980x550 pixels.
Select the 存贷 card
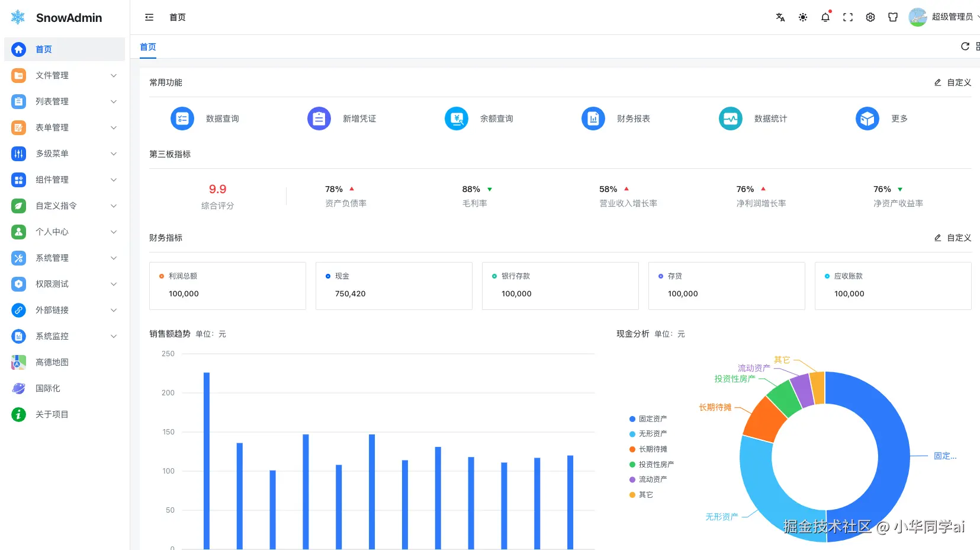[x=727, y=286]
